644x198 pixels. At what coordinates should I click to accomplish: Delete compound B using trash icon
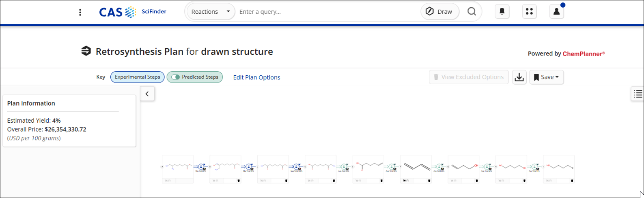pos(239,181)
